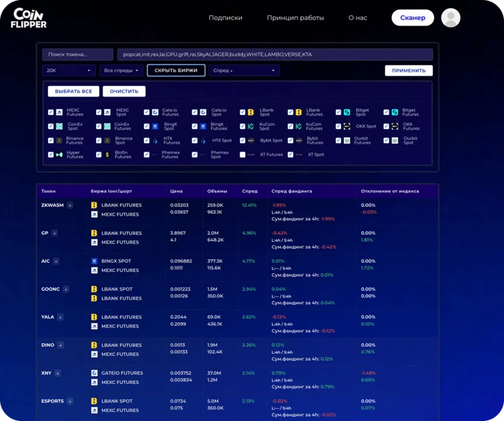Screen dimensions: 504x421
Task: Click the Ourbit Futures exchange icon
Action: pos(347,140)
